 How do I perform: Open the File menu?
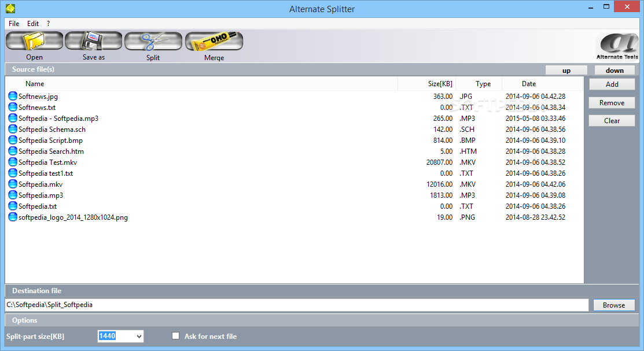click(x=14, y=23)
